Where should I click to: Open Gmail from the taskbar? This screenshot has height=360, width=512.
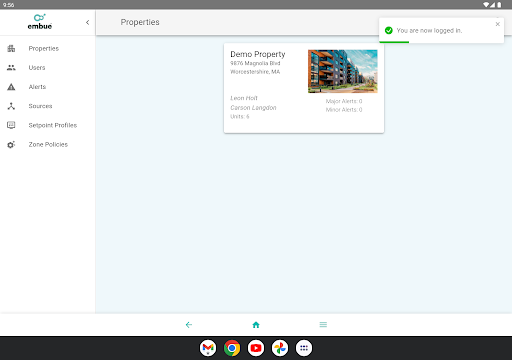click(x=208, y=348)
